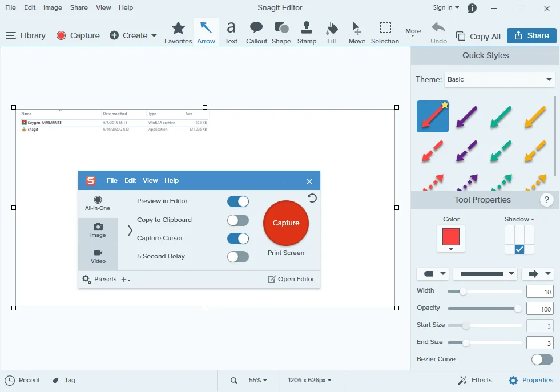Image resolution: width=560 pixels, height=392 pixels.
Task: Select the Shape tool
Action: pos(281,33)
